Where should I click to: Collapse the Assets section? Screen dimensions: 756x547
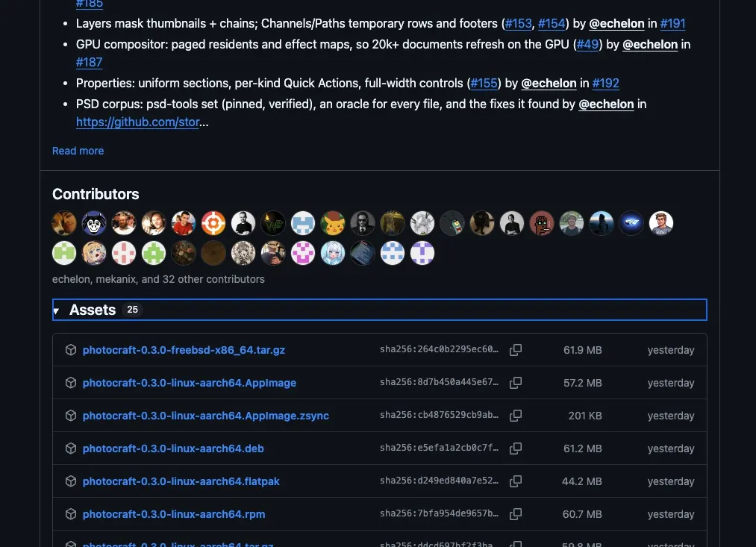point(379,310)
